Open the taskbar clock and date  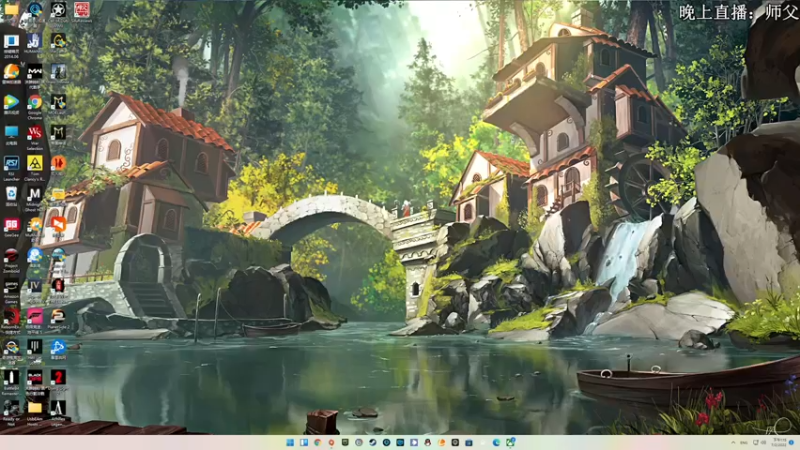779,442
